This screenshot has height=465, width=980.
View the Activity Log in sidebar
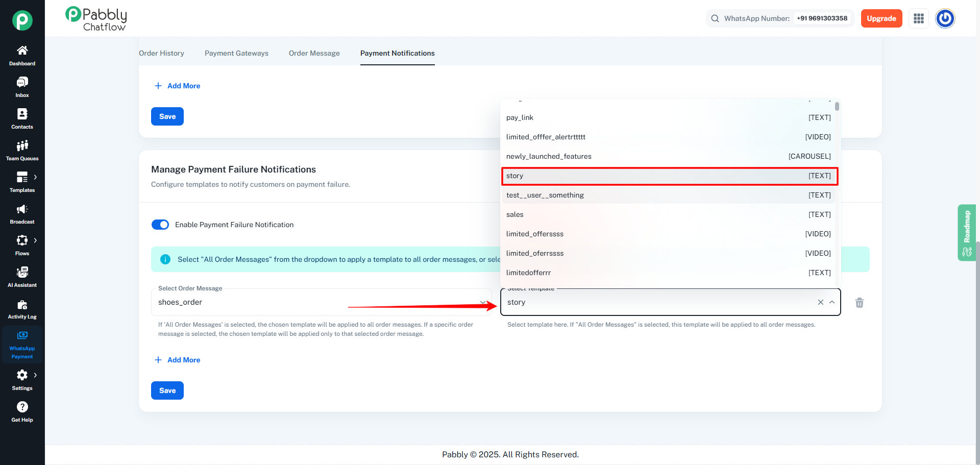22,309
